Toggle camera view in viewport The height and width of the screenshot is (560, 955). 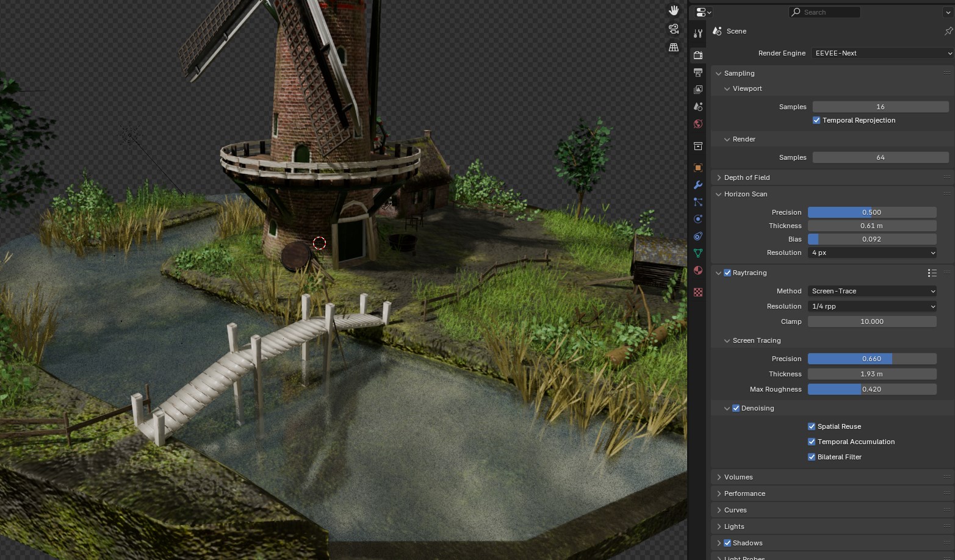[x=674, y=29]
